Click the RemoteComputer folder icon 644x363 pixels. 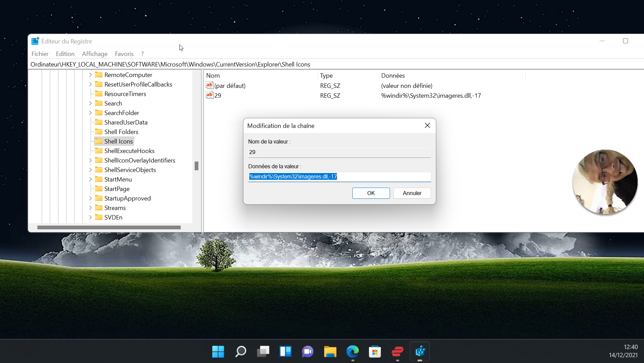[x=99, y=75]
